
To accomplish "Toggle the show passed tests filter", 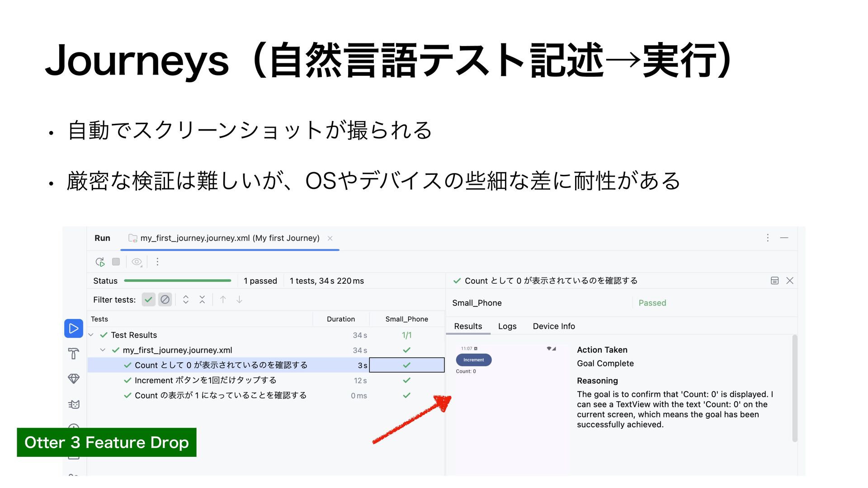I will (x=148, y=300).
